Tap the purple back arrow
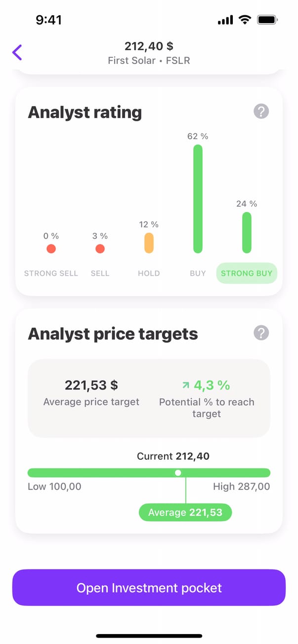 click(17, 52)
